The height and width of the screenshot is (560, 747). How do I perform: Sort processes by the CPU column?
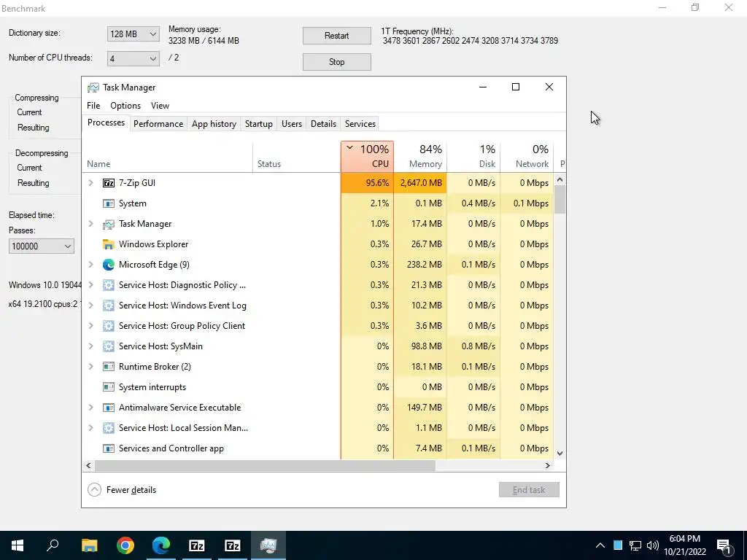point(368,157)
